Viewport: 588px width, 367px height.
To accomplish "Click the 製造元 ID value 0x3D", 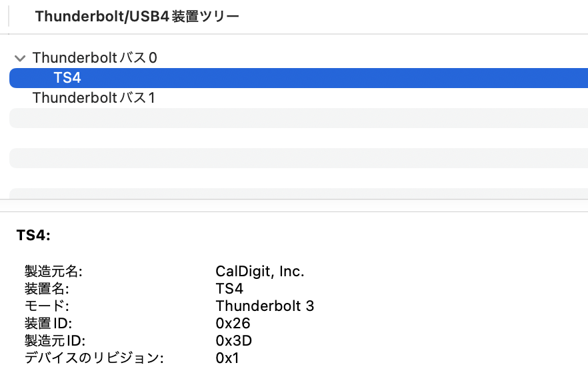I will tap(233, 340).
